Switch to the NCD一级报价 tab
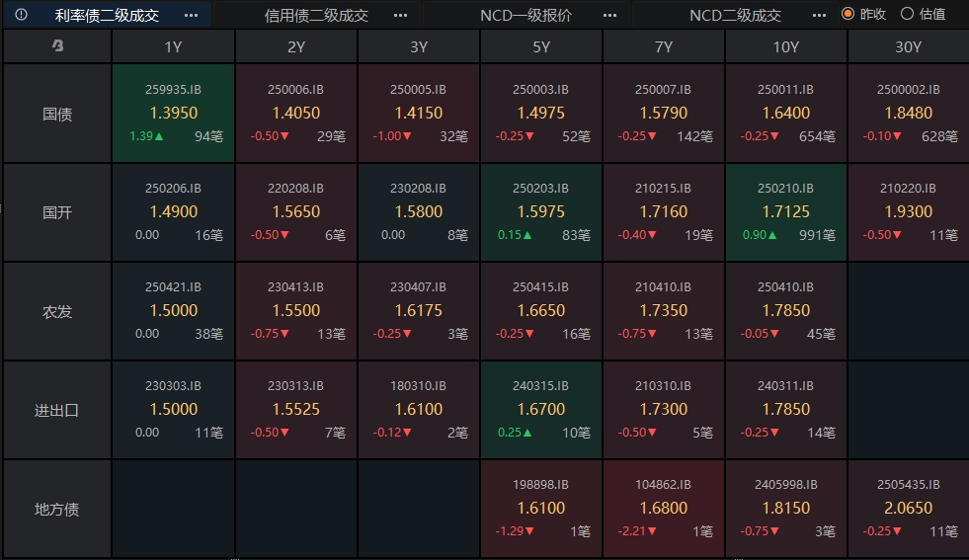Image resolution: width=969 pixels, height=560 pixels. pos(525,16)
